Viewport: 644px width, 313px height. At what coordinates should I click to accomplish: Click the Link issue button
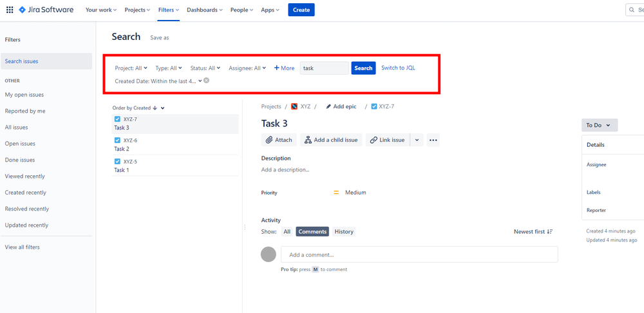pyautogui.click(x=387, y=140)
